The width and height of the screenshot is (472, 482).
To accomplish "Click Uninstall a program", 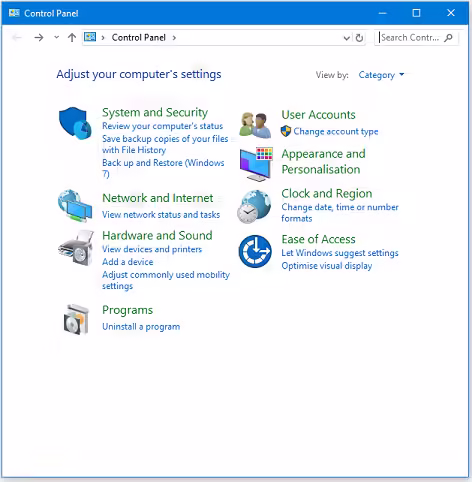I will click(x=141, y=326).
